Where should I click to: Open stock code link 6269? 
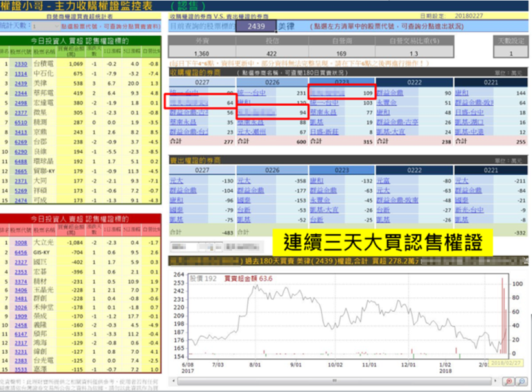[x=21, y=142]
